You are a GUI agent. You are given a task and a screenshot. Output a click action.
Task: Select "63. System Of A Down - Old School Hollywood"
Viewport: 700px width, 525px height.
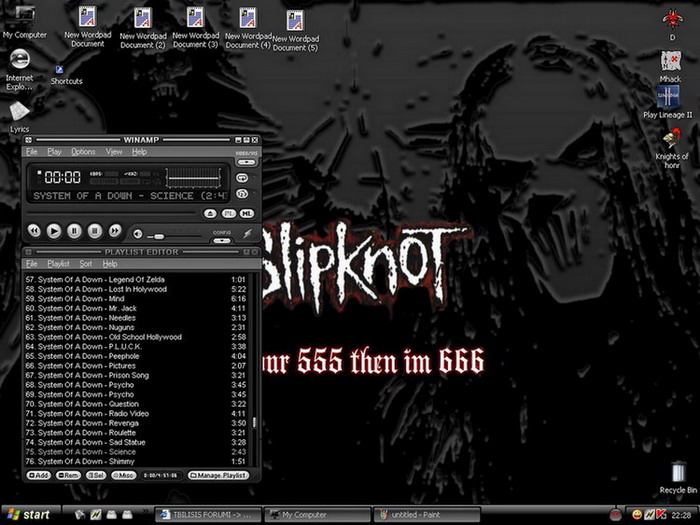point(136,337)
